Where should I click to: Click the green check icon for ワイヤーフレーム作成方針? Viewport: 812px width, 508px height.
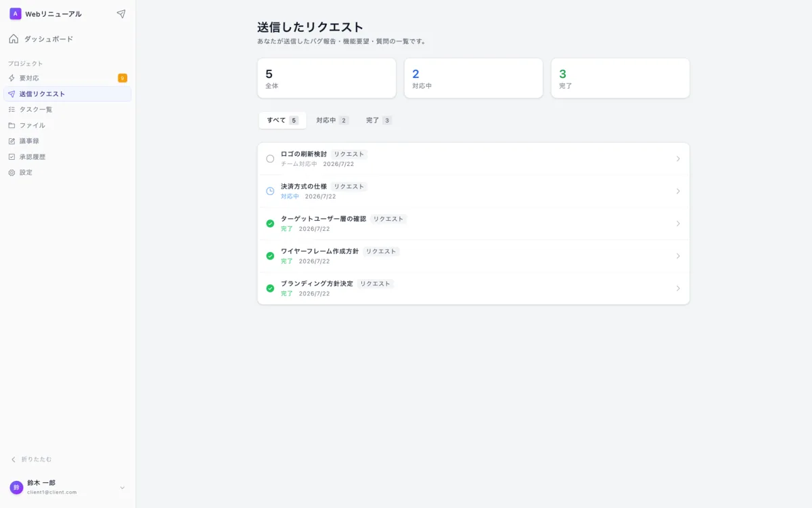click(270, 256)
